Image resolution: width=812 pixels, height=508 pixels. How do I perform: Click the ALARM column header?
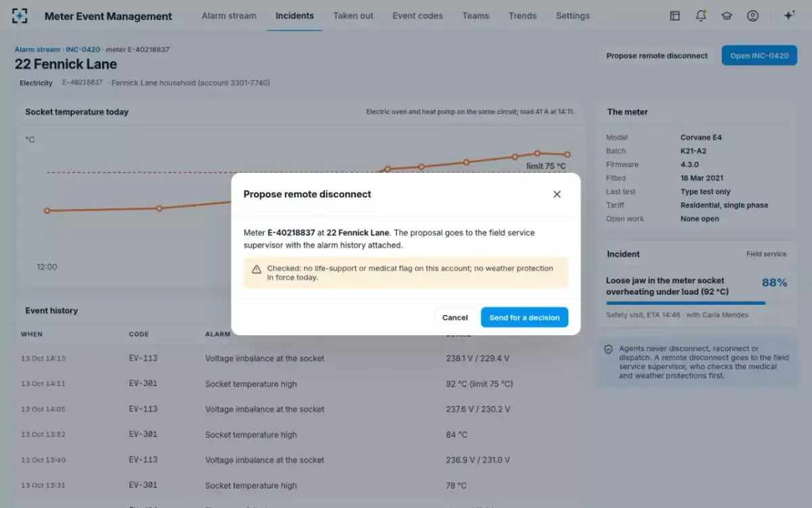tap(218, 335)
